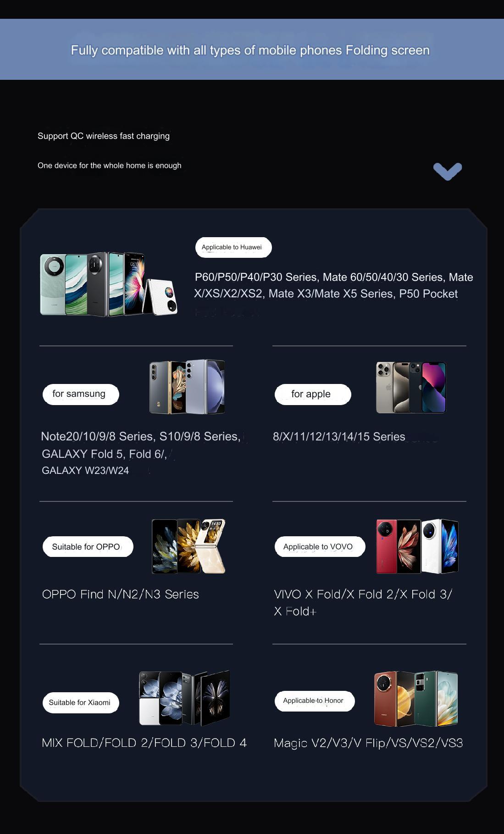Image resolution: width=504 pixels, height=834 pixels.
Task: Open the Xiaomi MIX Fold phones image
Action: coord(184,698)
